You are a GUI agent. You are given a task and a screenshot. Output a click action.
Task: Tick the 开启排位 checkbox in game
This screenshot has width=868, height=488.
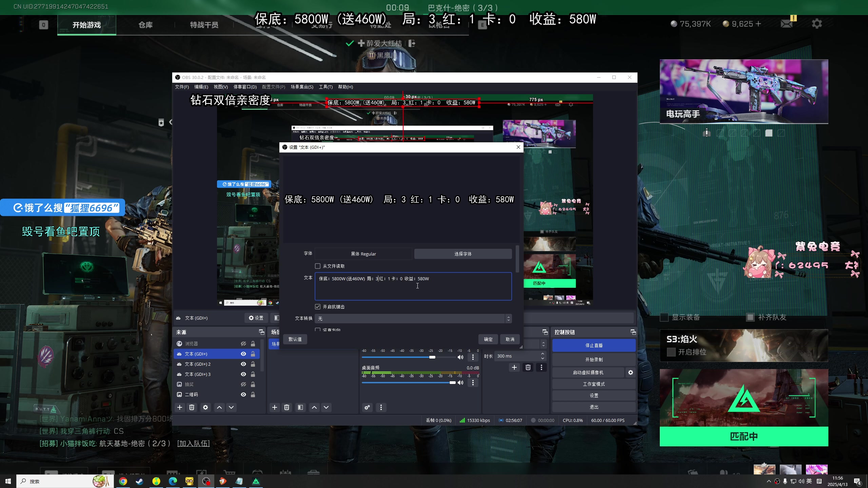pyautogui.click(x=671, y=352)
